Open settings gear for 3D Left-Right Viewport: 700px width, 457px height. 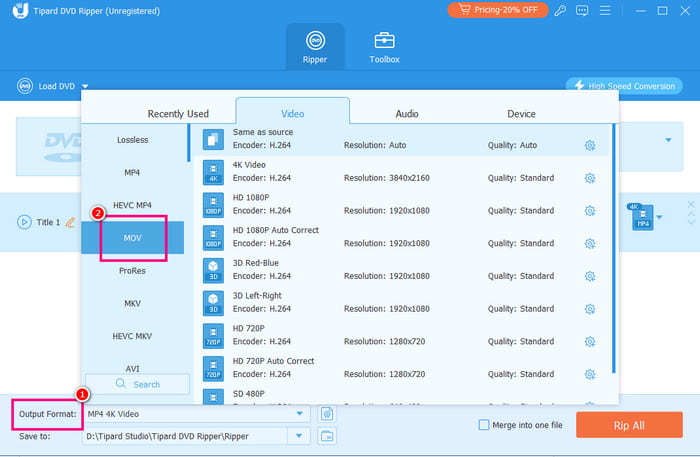tap(590, 309)
